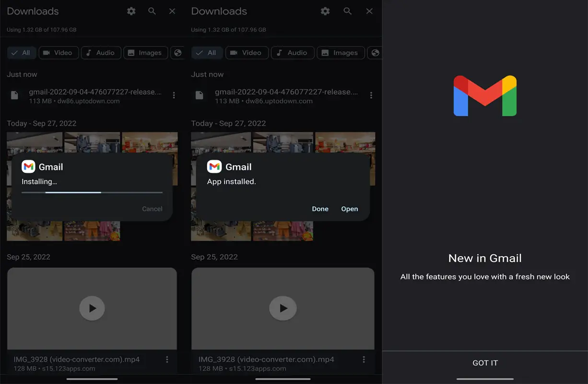Play IMG_3928 video in left Downloads screen
The image size is (588, 384).
(92, 308)
